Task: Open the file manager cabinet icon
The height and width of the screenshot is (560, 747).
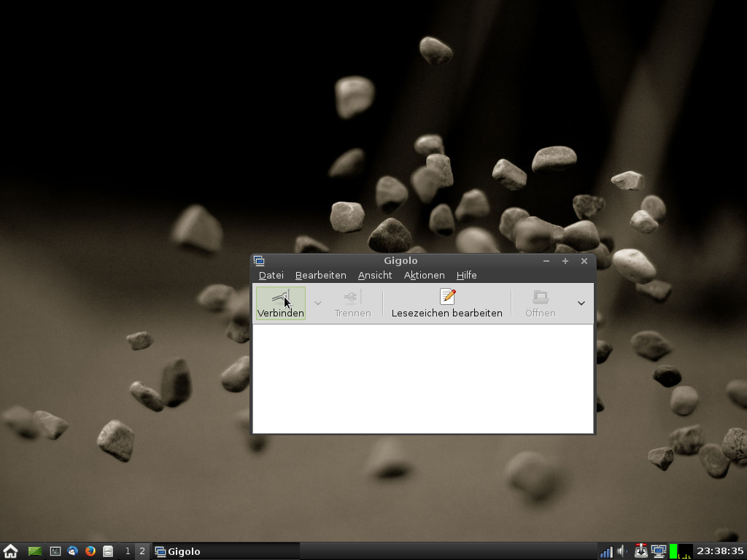Action: pos(108,551)
